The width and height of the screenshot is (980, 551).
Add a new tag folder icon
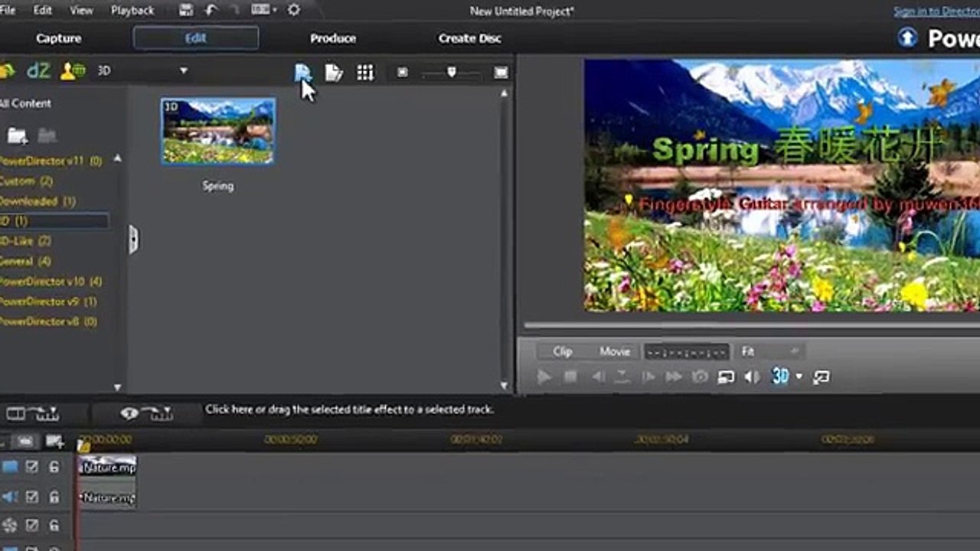[18, 136]
